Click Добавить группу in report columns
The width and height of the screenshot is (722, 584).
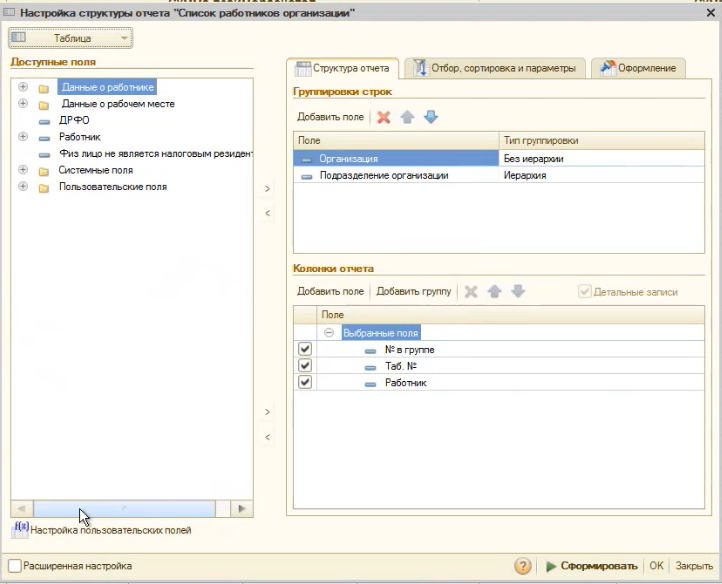(x=413, y=292)
